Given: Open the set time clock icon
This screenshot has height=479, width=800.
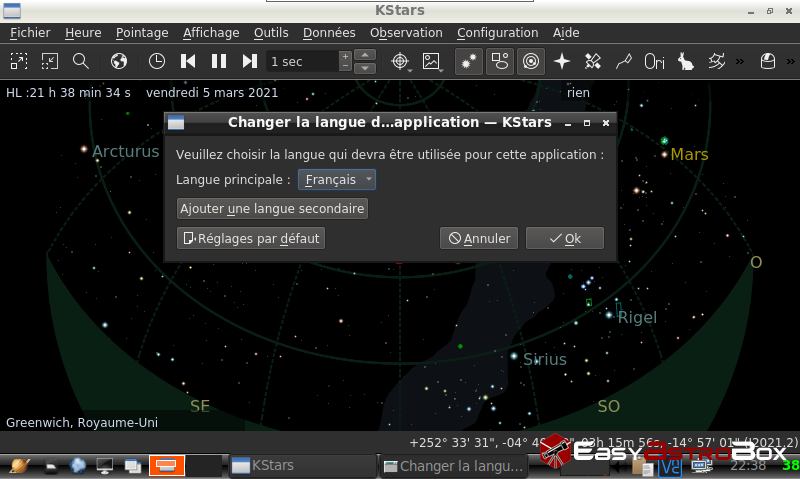Looking at the screenshot, I should (x=157, y=61).
